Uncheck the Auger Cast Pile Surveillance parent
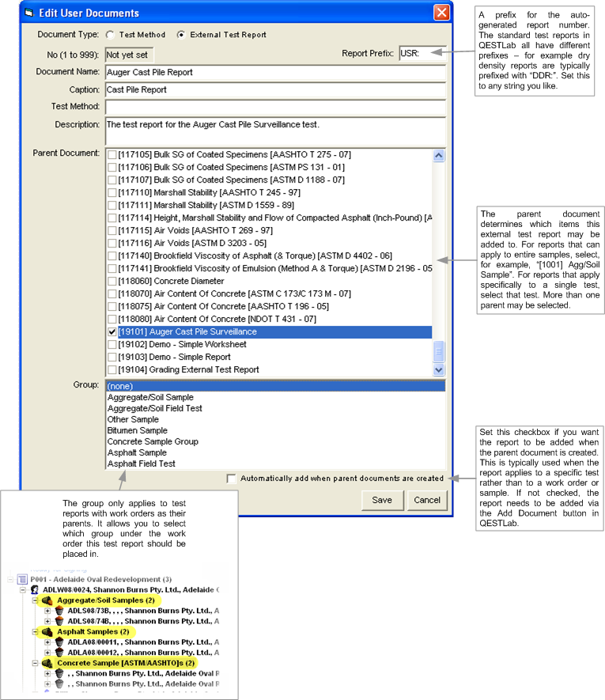 tap(112, 332)
